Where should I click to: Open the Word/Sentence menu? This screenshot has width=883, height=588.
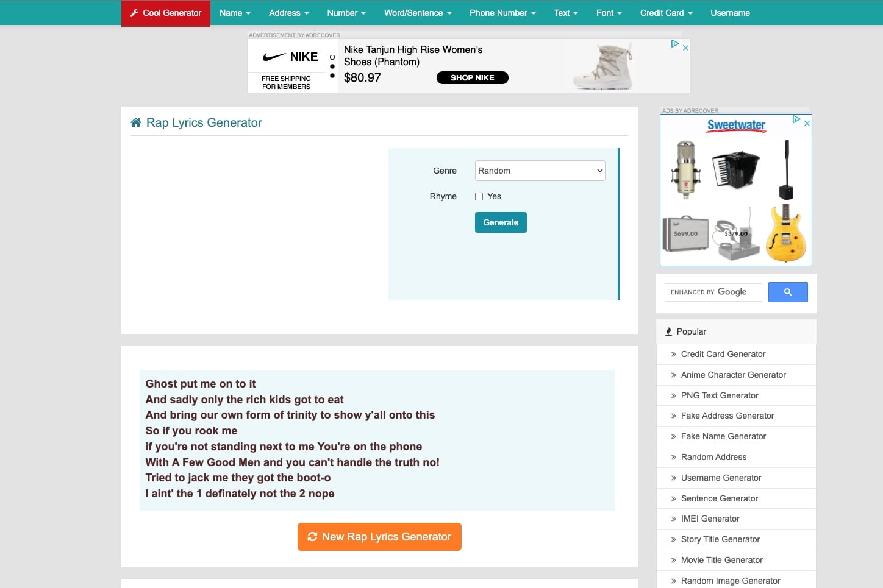[417, 13]
